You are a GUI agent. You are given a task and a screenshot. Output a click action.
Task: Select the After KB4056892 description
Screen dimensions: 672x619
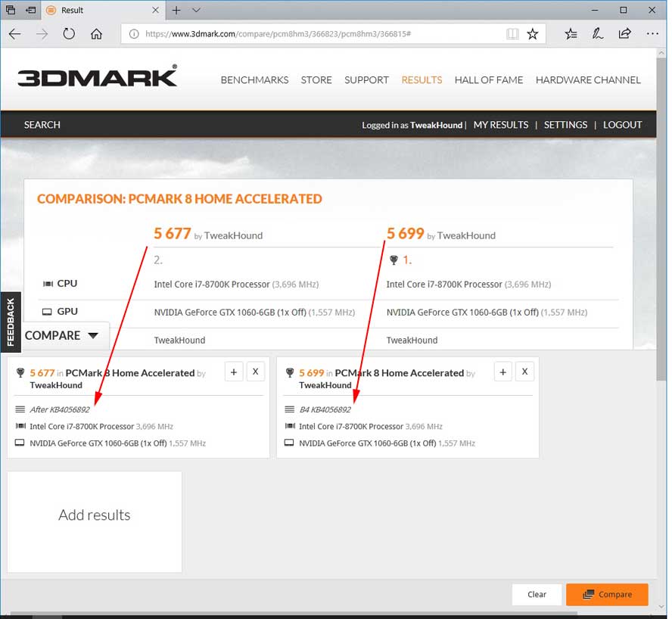(60, 410)
